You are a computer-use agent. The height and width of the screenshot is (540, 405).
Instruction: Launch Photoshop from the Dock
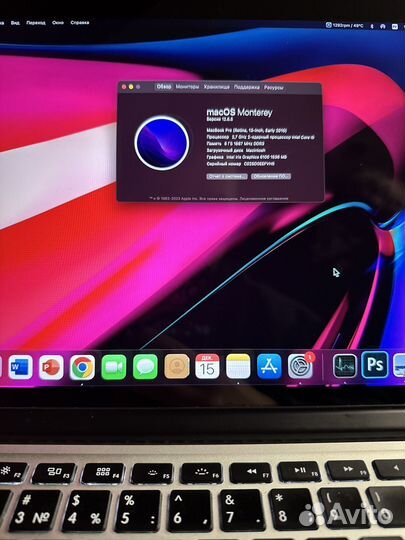[375, 365]
